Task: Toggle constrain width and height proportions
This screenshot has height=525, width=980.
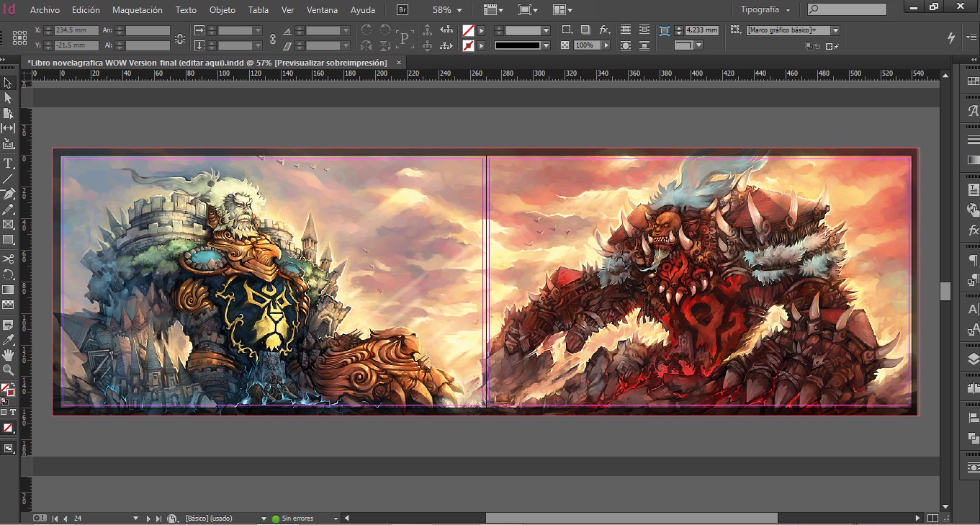Action: coord(179,38)
